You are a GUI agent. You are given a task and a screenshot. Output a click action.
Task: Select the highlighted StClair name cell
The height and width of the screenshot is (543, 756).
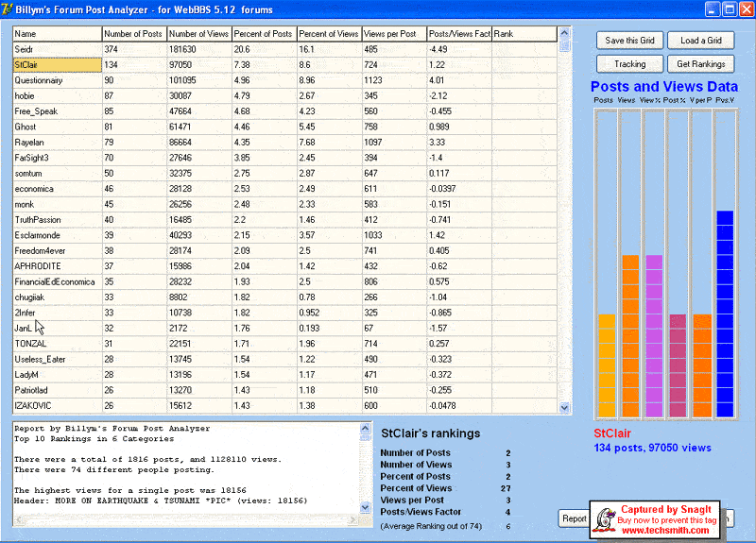(x=58, y=65)
